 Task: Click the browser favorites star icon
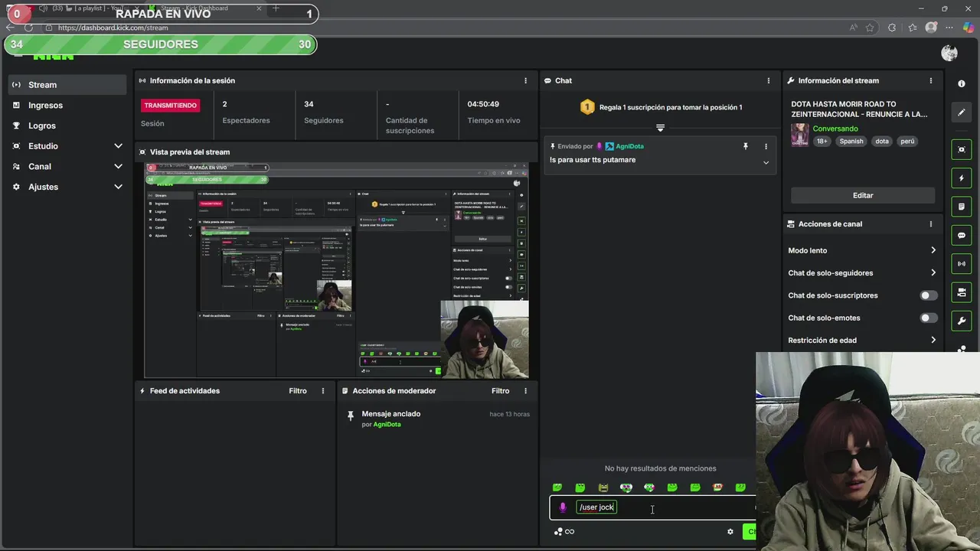point(870,28)
